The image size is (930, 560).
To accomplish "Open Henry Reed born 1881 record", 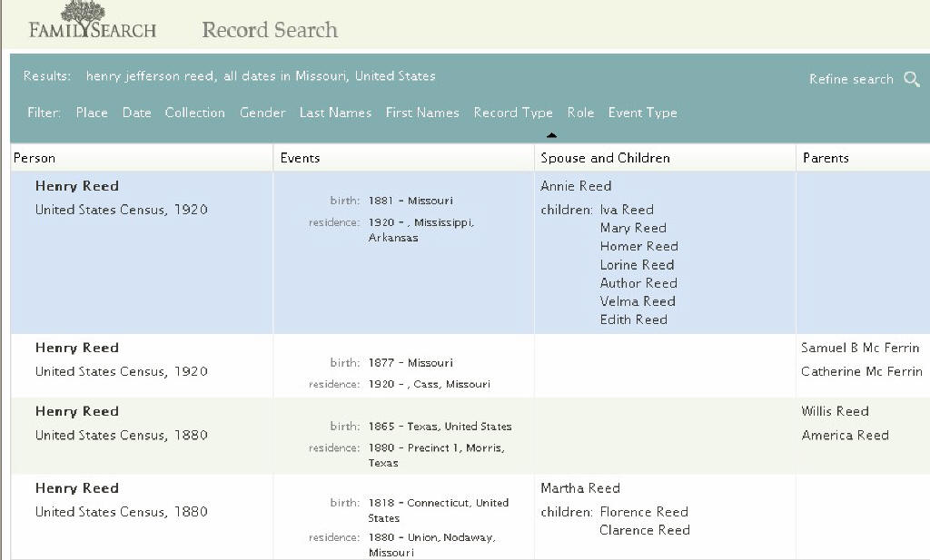I will tap(77, 186).
